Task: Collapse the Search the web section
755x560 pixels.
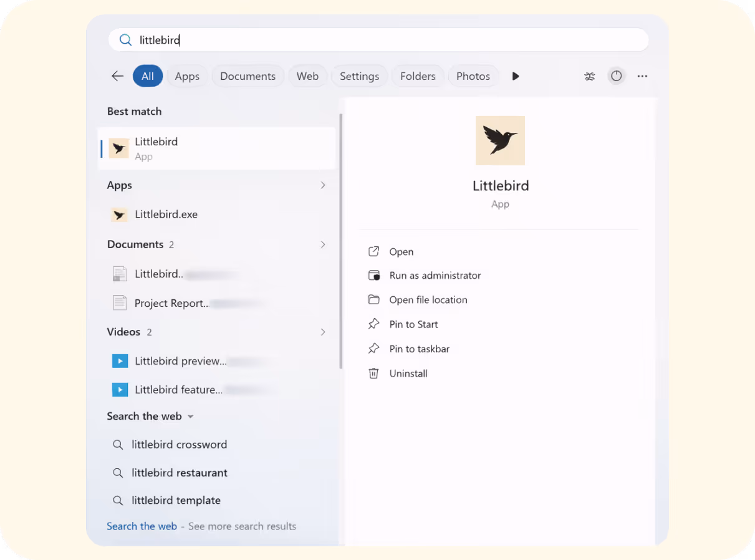Action: [x=190, y=416]
